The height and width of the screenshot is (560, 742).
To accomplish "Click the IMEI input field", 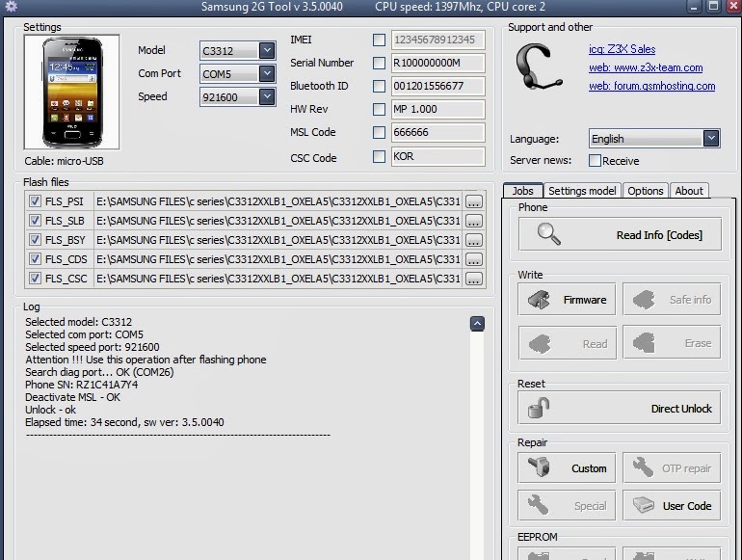I will click(x=438, y=40).
